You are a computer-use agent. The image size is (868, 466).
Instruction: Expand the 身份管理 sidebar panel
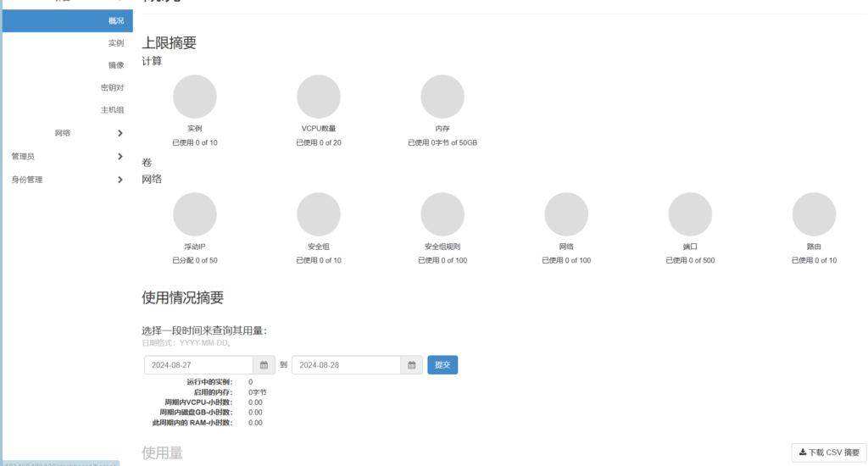[66, 179]
